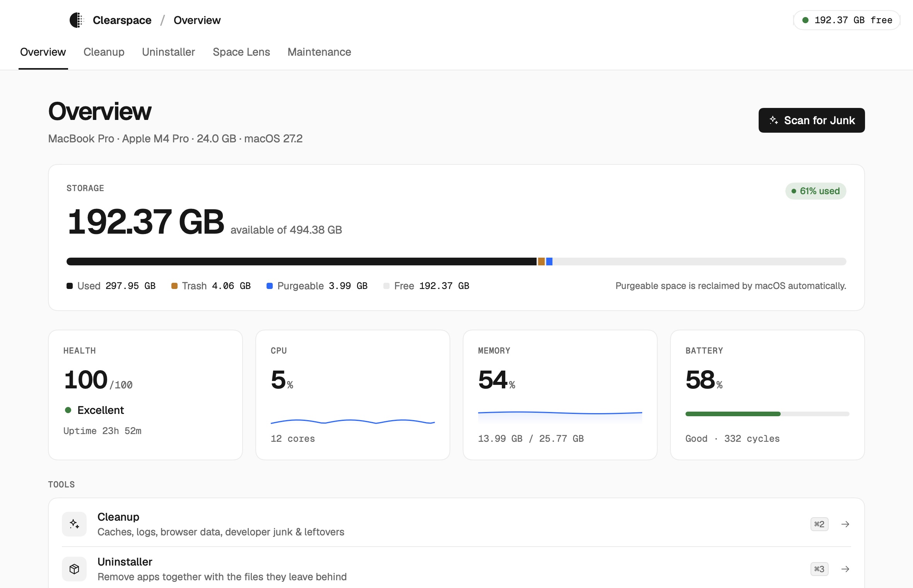Click the available of 494.38 GB text
Viewport: 913px width, 588px height.
point(286,230)
